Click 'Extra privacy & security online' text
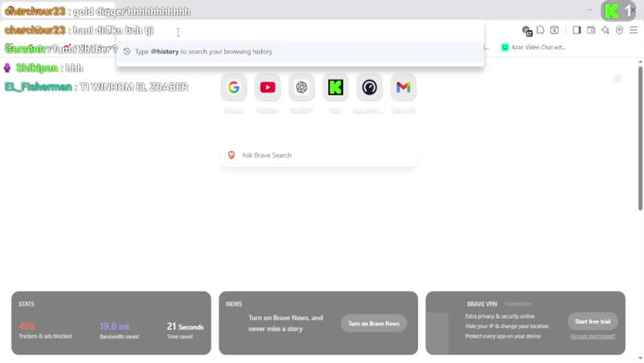This screenshot has height=363, width=644. (500, 317)
